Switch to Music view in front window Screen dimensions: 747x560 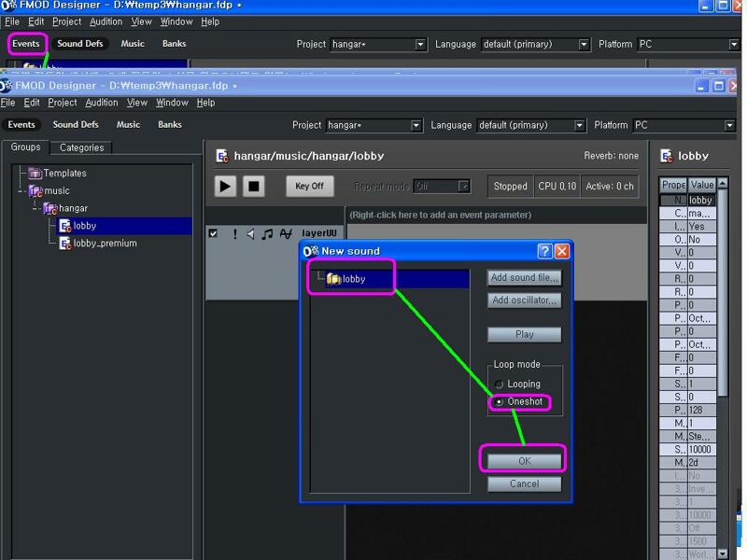[128, 125]
